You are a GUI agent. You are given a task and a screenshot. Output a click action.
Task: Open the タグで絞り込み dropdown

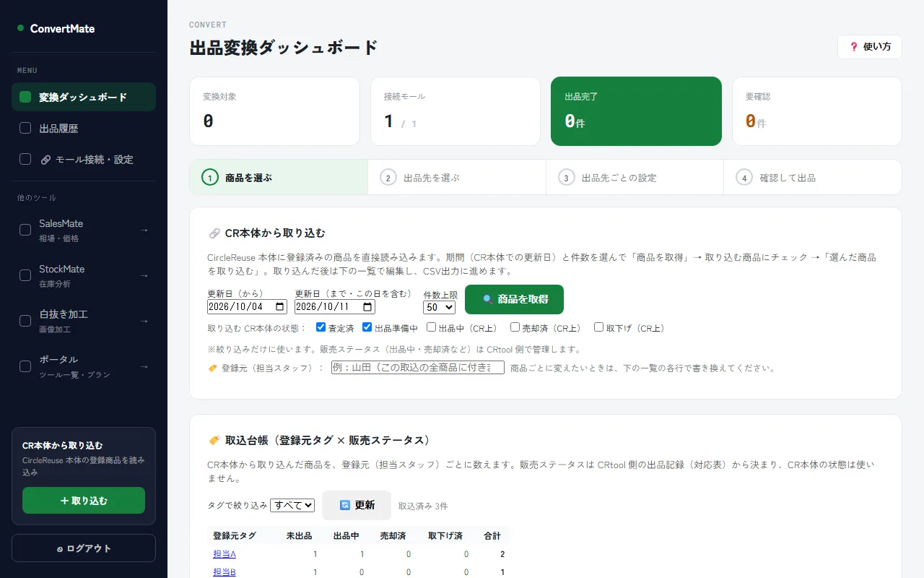(x=292, y=505)
